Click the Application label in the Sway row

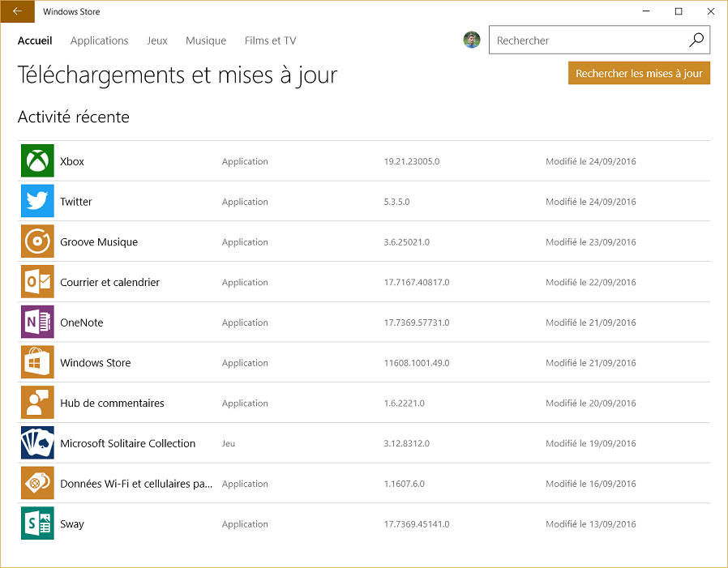tap(245, 524)
